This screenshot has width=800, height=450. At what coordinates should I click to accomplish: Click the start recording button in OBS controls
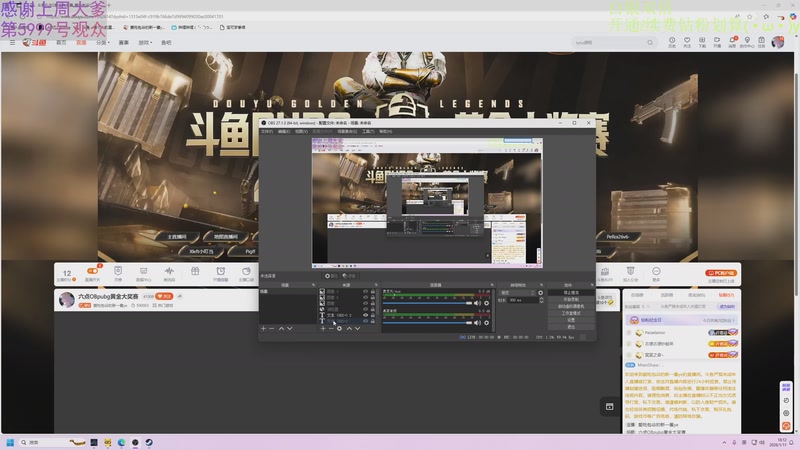tap(571, 299)
